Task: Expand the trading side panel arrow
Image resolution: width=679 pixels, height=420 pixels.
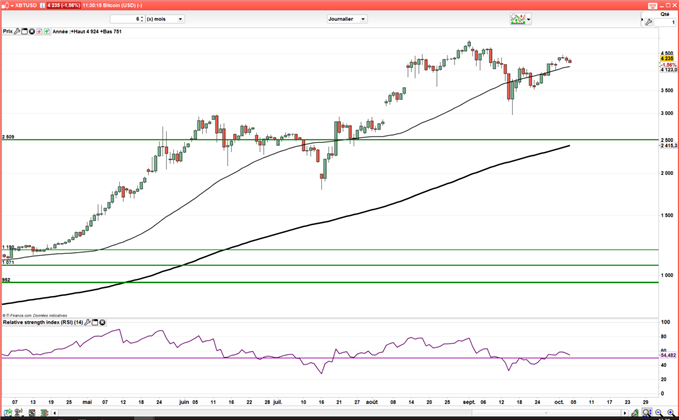Action: [642, 20]
